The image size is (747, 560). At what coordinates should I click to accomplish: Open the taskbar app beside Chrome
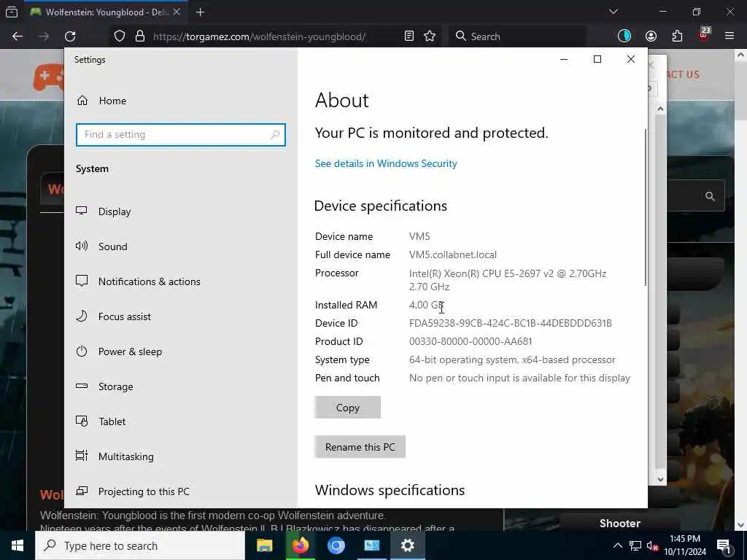point(371,545)
